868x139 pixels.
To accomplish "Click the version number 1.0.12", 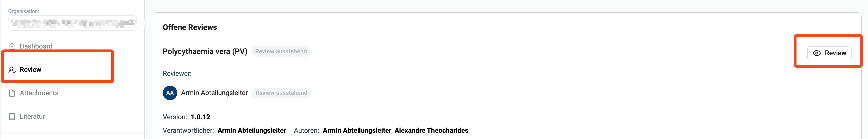I will pos(200,117).
